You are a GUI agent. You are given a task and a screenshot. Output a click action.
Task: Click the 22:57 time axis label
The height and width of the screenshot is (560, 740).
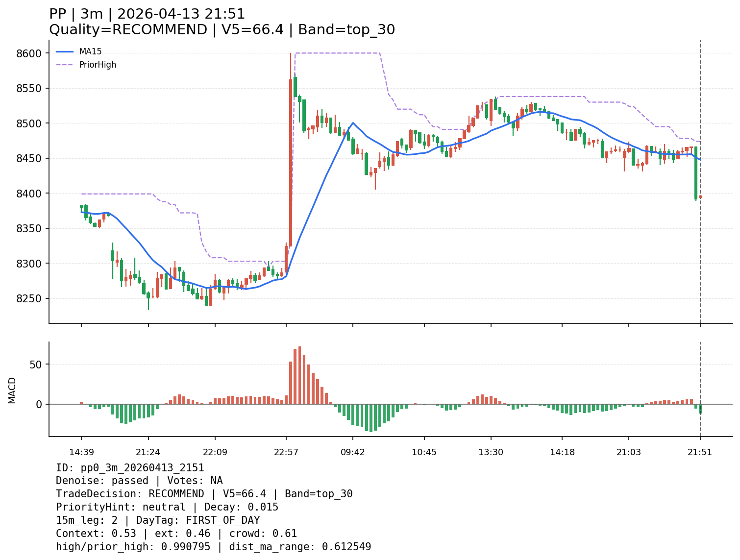[286, 452]
